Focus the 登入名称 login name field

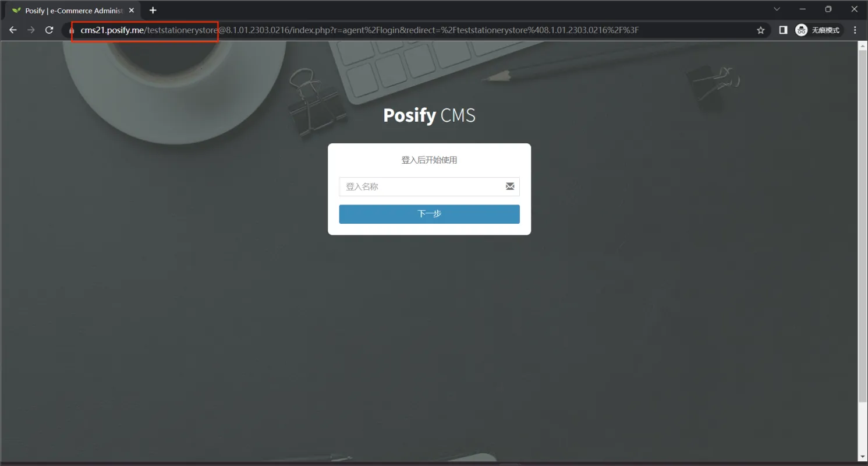tap(429, 186)
